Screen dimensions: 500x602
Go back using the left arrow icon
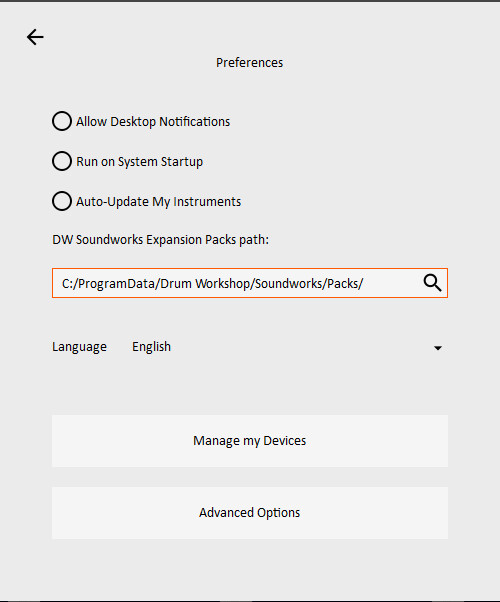35,37
